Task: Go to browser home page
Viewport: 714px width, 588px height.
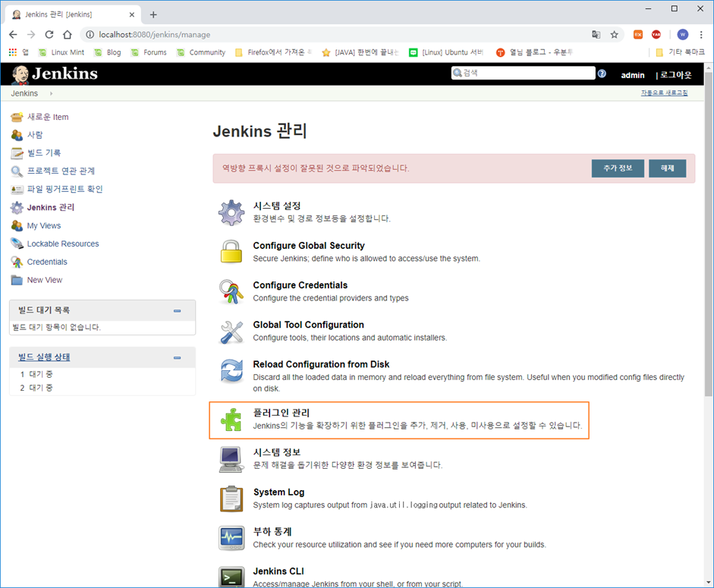Action: (x=68, y=35)
